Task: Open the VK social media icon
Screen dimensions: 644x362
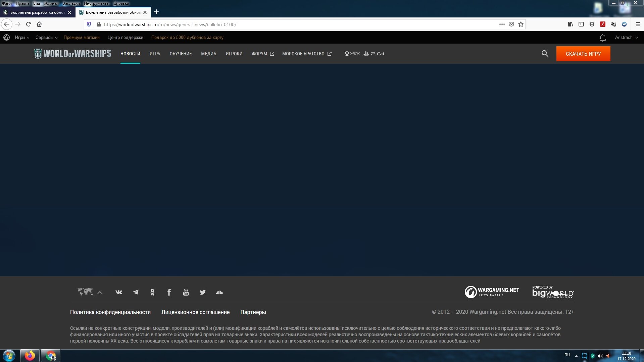Action: (119, 292)
